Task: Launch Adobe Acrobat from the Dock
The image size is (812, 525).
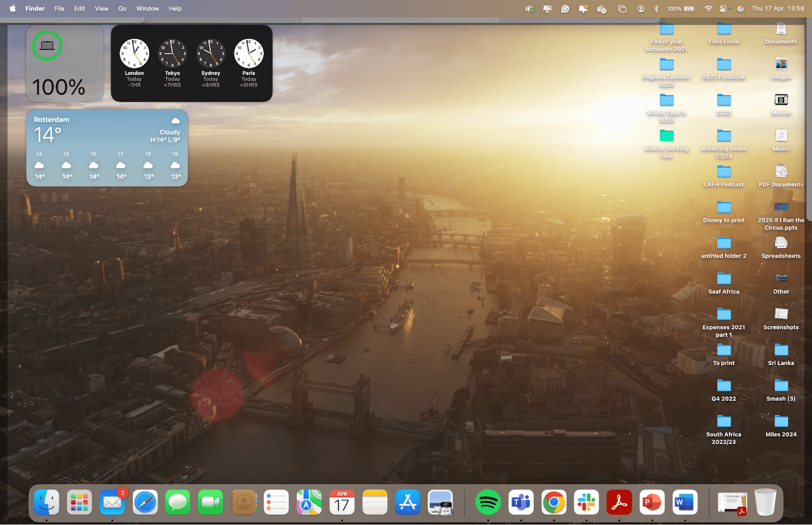Action: tap(619, 502)
